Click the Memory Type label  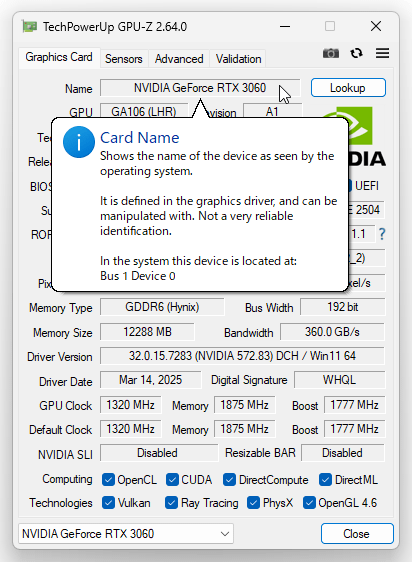point(61,308)
